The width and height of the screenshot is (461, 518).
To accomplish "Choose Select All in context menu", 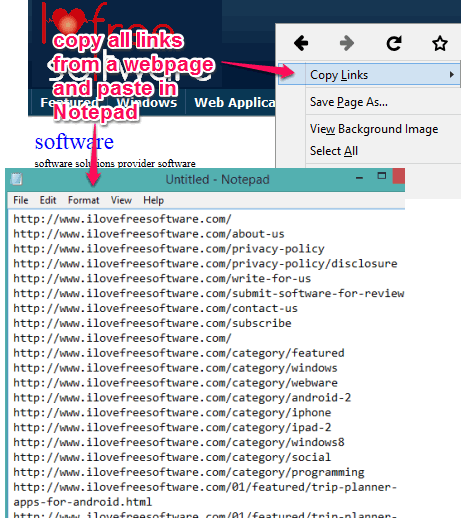I will coord(334,151).
